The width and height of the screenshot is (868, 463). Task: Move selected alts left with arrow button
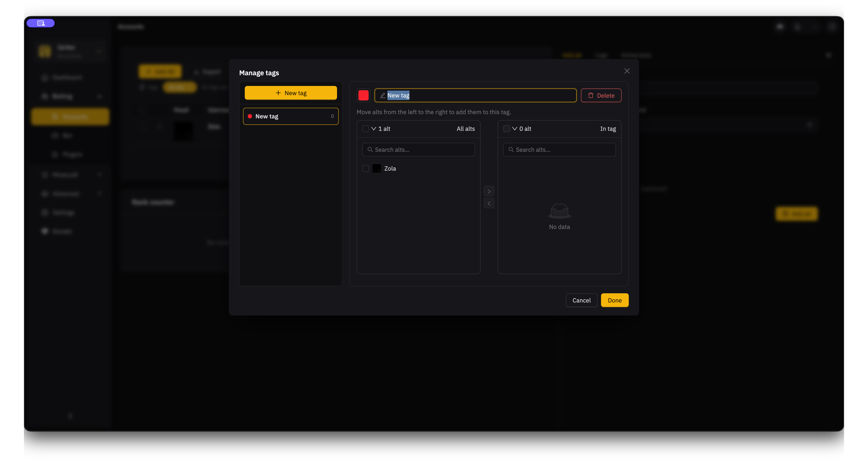[x=489, y=203]
